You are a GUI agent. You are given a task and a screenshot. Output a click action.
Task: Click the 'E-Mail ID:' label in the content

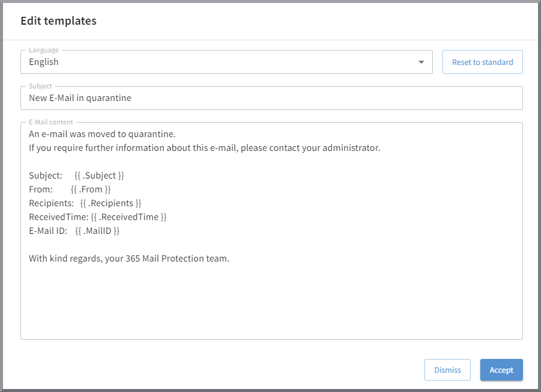tap(48, 231)
